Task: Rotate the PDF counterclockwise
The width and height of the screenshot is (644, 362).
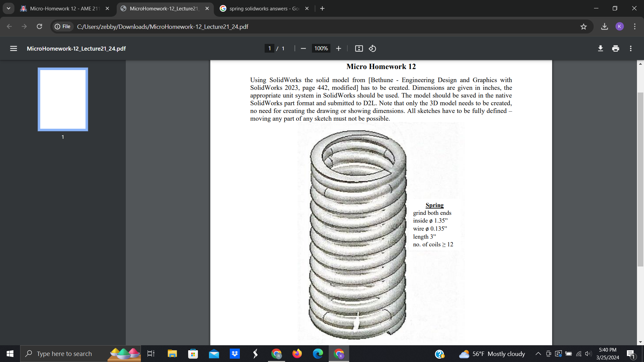Action: [x=372, y=49]
